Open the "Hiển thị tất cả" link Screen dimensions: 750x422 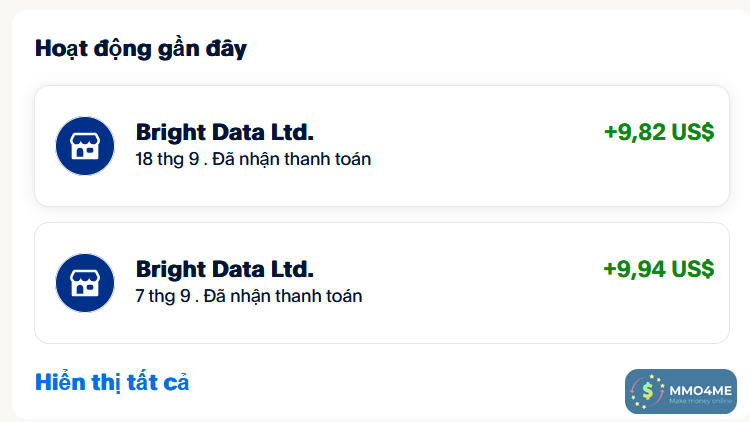112,382
